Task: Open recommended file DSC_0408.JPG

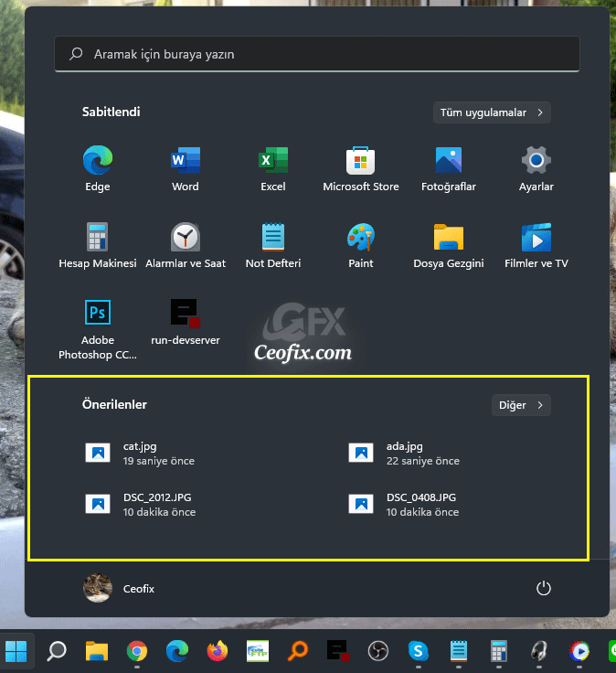Action: [403, 505]
